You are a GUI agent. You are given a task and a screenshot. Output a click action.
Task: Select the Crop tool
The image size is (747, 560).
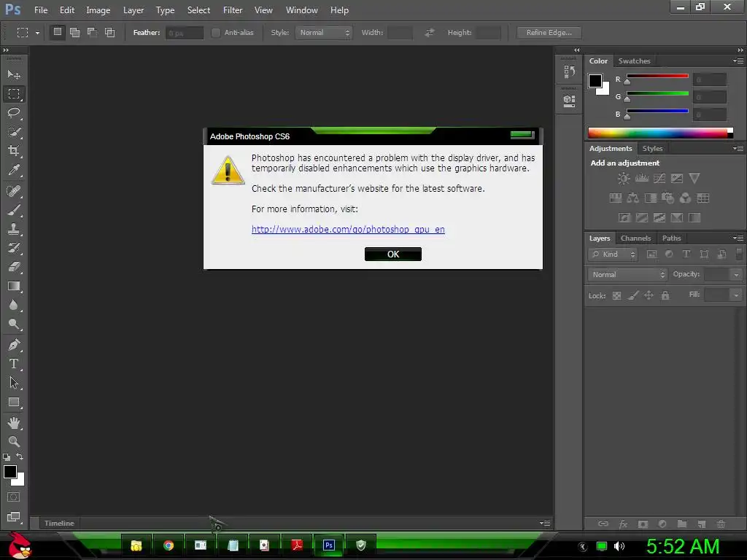coord(14,151)
